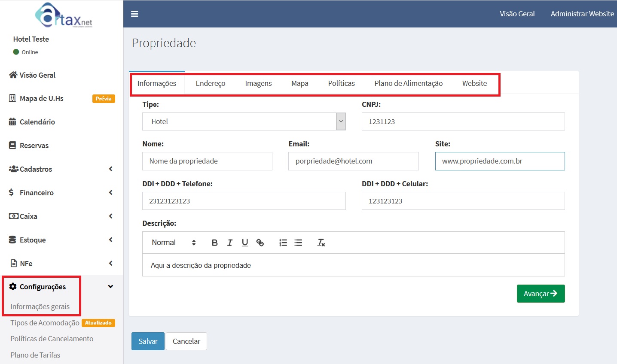
Task: Open Administrar Website link
Action: (x=582, y=14)
